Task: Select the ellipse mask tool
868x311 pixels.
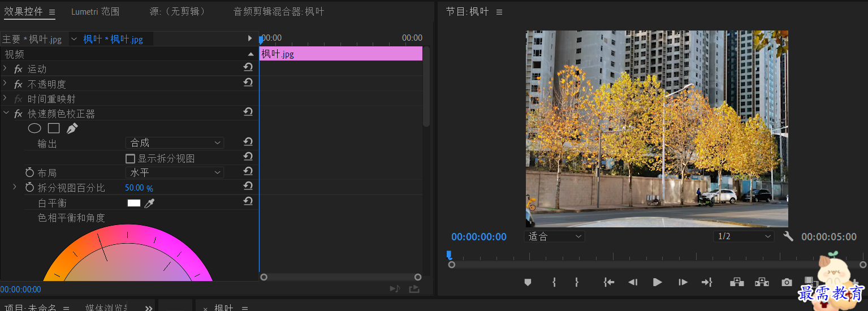Action: click(34, 128)
